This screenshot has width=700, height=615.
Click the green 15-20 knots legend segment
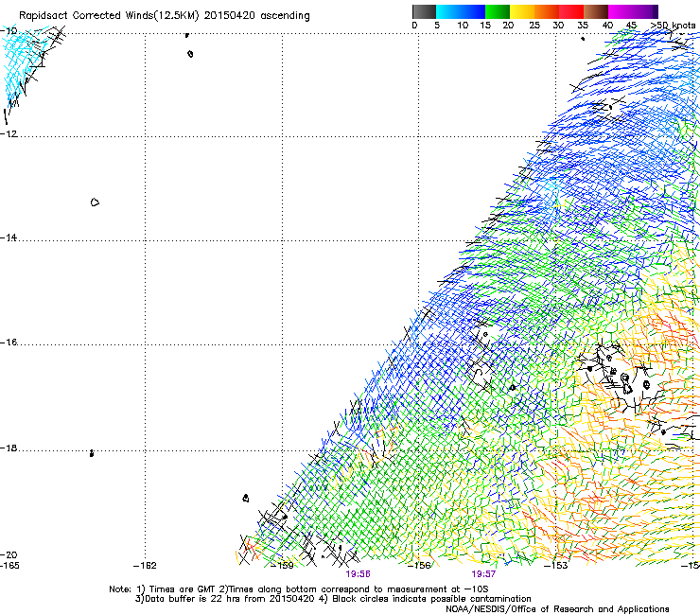498,11
